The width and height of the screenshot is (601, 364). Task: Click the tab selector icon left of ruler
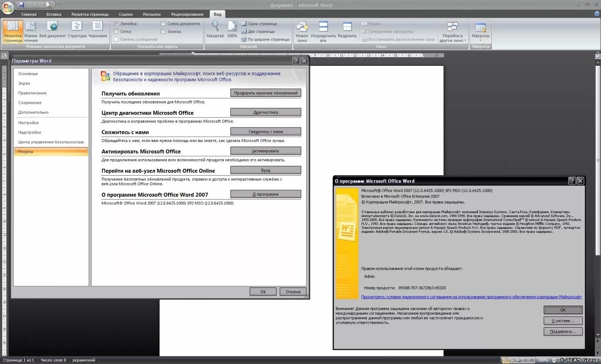coord(4,55)
